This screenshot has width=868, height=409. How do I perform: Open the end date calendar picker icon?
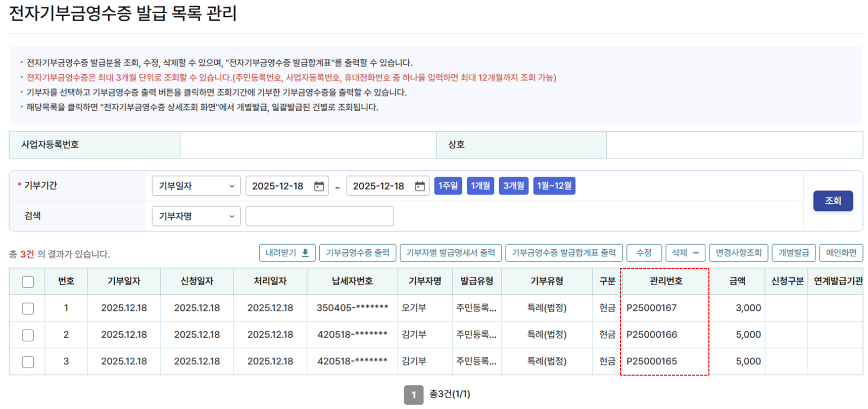420,186
